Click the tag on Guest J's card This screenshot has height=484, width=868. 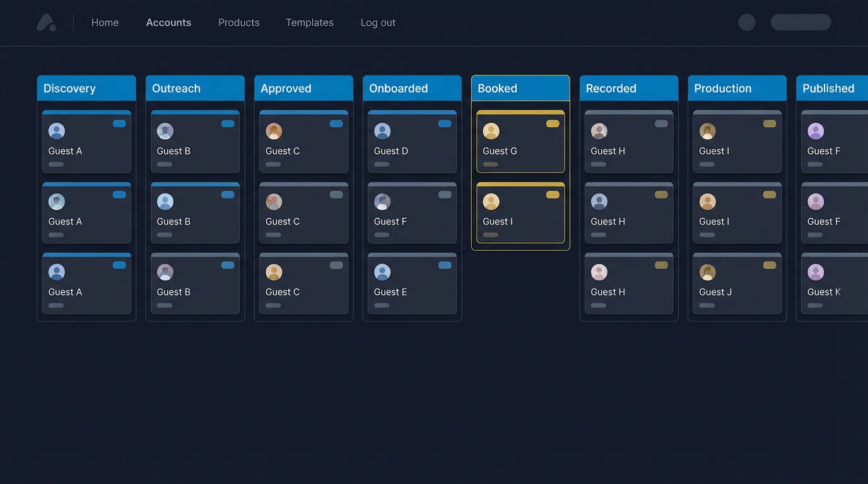[x=770, y=265]
